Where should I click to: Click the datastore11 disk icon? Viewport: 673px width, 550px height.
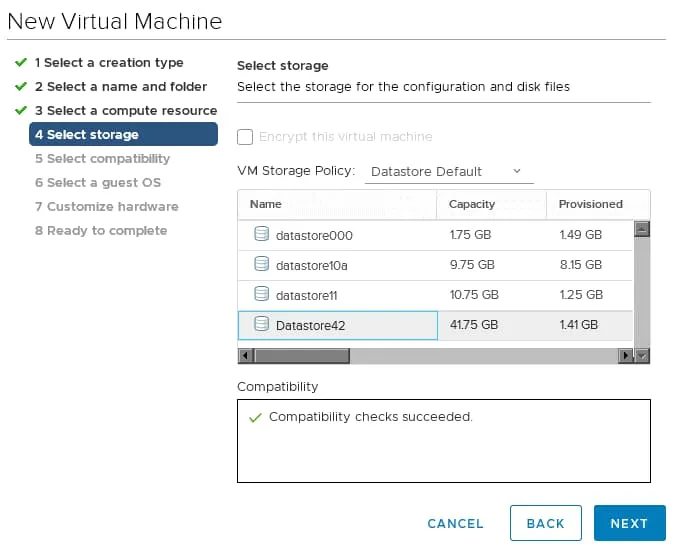click(262, 295)
